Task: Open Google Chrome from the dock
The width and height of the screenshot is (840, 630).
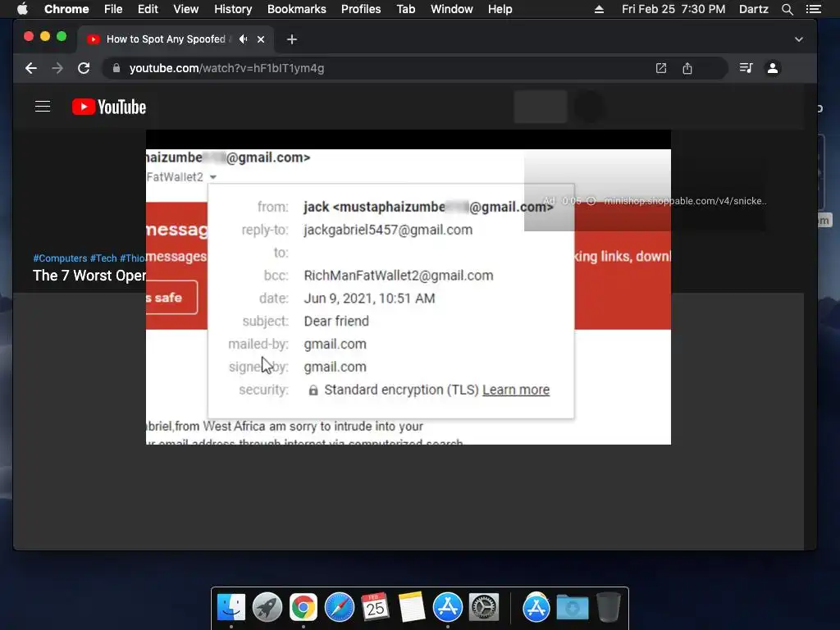Action: click(304, 608)
